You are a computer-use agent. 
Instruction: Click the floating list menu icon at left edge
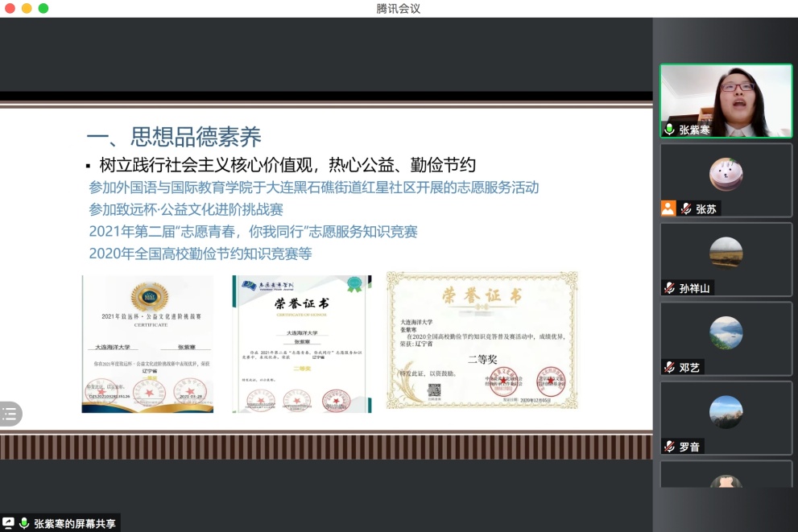point(10,414)
